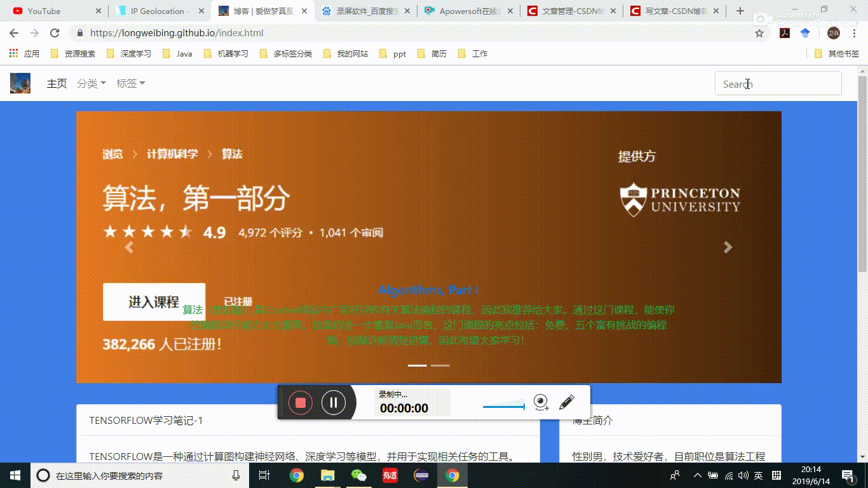Reload the current page
Viewport: 868px width, 488px height.
(x=55, y=33)
